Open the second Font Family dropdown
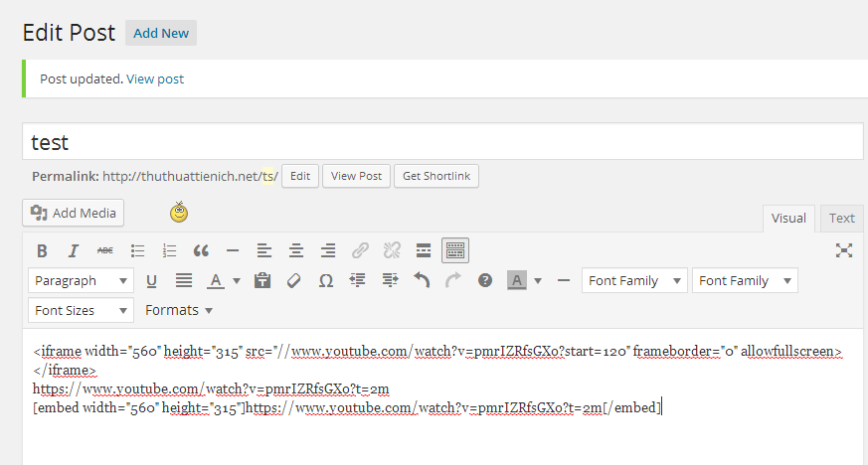The width and height of the screenshot is (868, 465). tap(745, 281)
